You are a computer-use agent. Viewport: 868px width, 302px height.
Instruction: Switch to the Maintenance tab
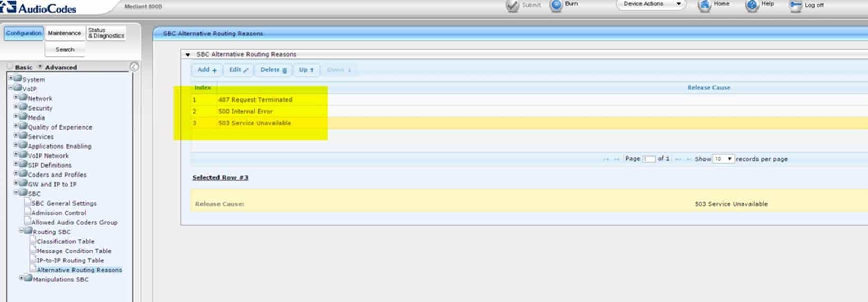coord(65,33)
